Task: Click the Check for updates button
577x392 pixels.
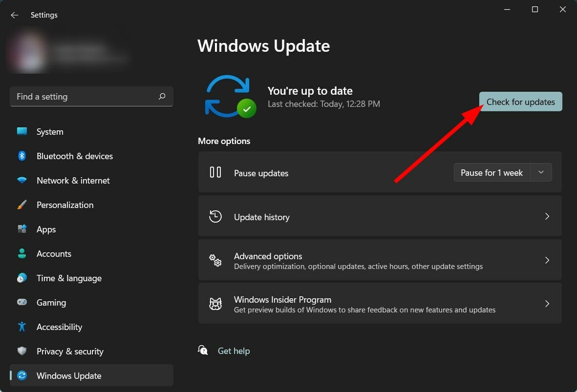Action: 520,102
